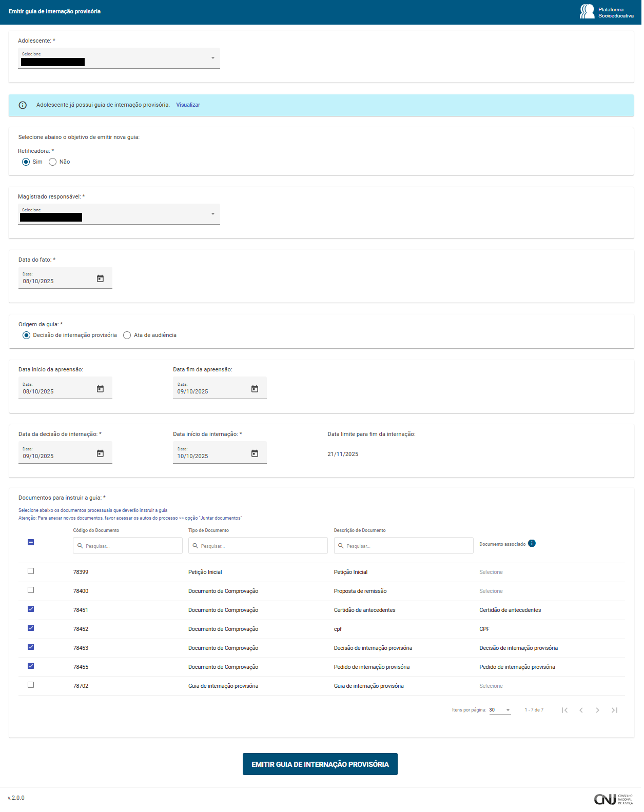644x812 pixels.
Task: Click the Descrição de Documento search field
Action: pos(404,546)
